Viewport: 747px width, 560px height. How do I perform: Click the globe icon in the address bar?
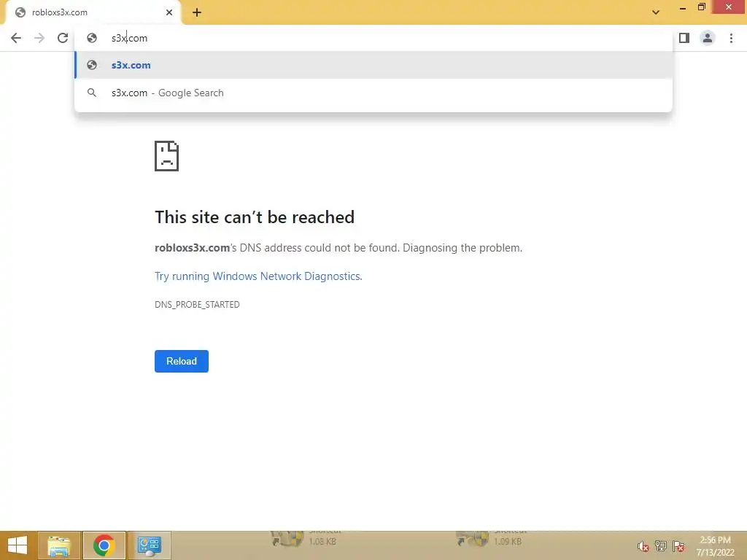coord(92,38)
